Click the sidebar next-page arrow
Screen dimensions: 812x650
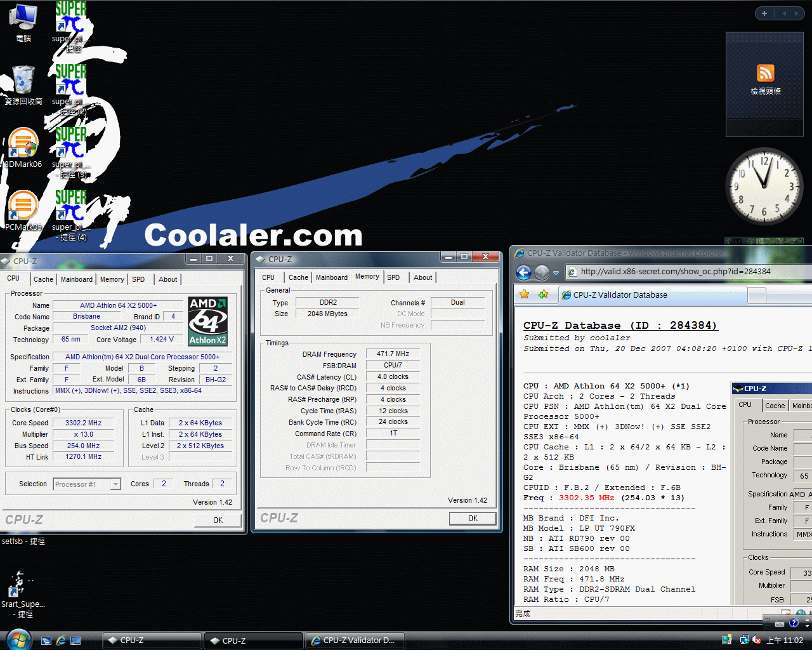797,13
